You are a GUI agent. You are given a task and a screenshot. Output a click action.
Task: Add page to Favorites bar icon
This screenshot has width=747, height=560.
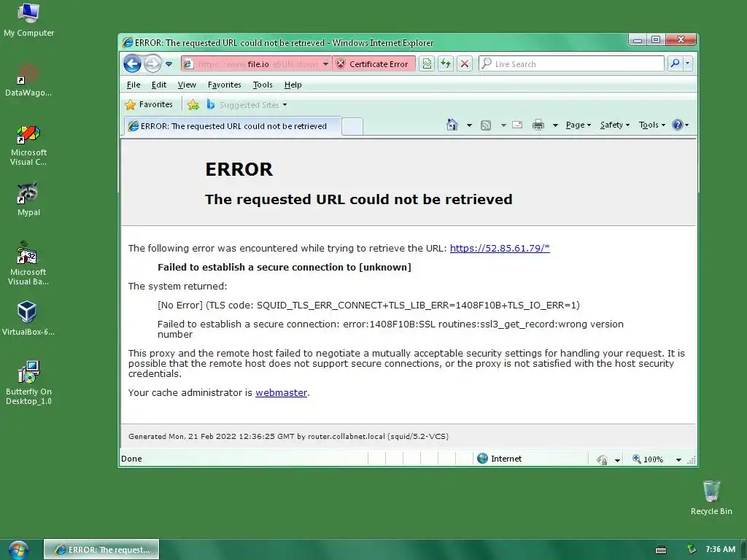193,105
